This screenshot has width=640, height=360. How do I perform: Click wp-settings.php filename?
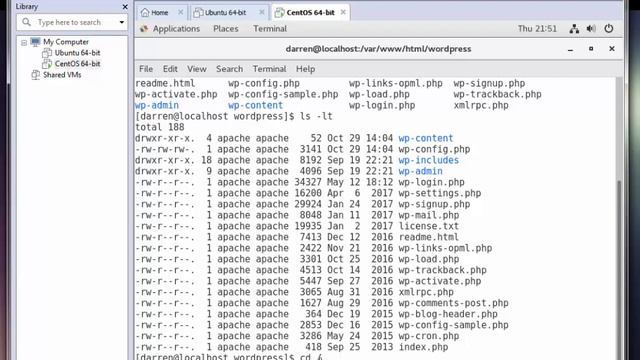[x=440, y=193]
